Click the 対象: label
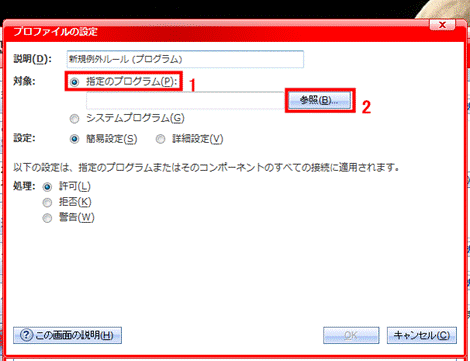The image size is (470, 361). 24,81
